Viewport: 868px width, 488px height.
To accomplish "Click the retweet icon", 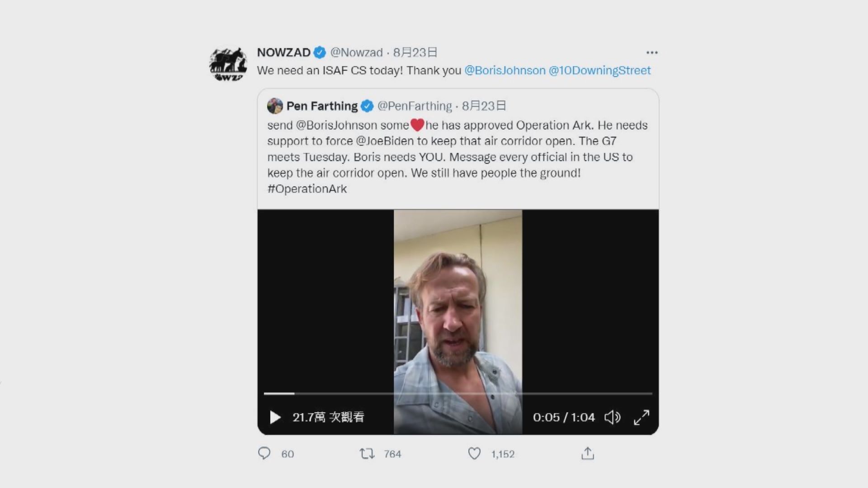I will coord(367,453).
